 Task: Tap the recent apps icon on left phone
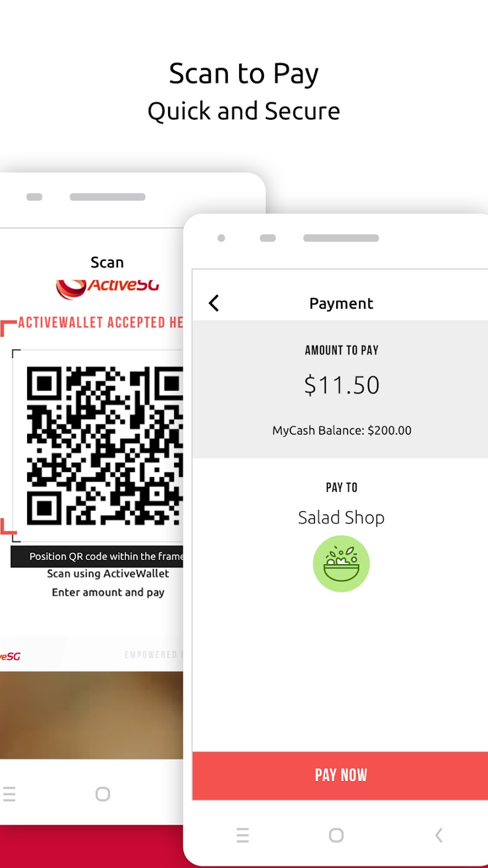pos(8,794)
